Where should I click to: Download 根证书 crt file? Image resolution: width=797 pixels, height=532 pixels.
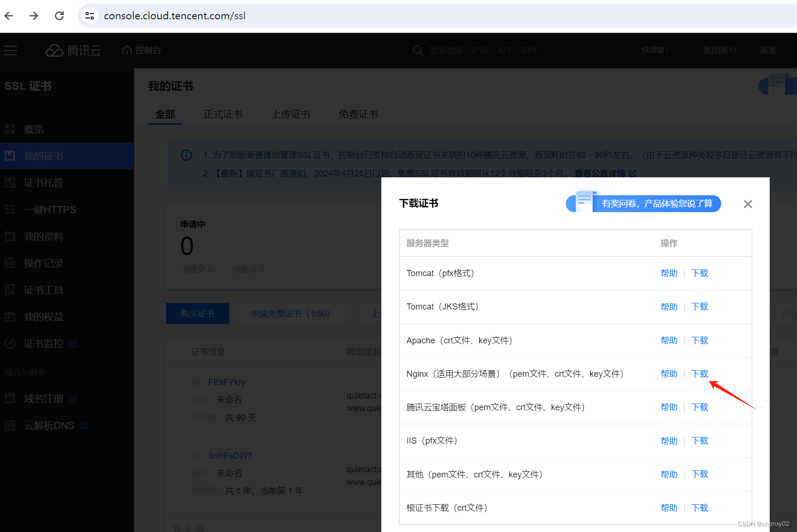point(700,508)
